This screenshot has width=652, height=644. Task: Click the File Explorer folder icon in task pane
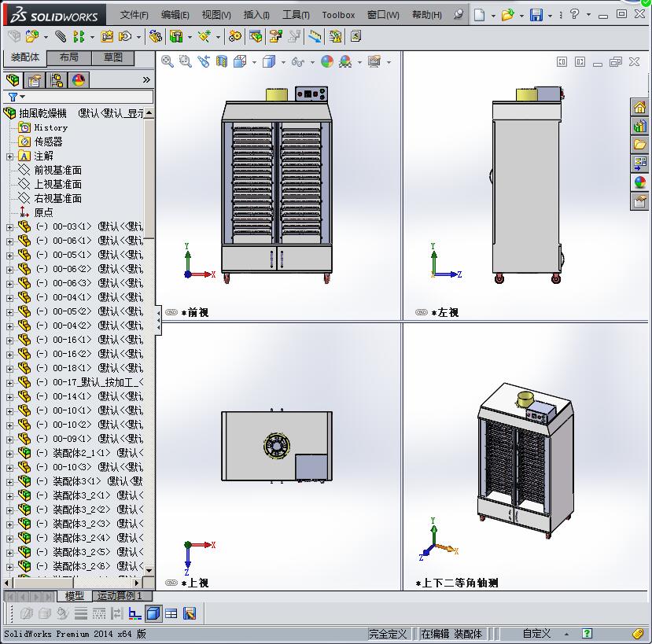pyautogui.click(x=639, y=145)
